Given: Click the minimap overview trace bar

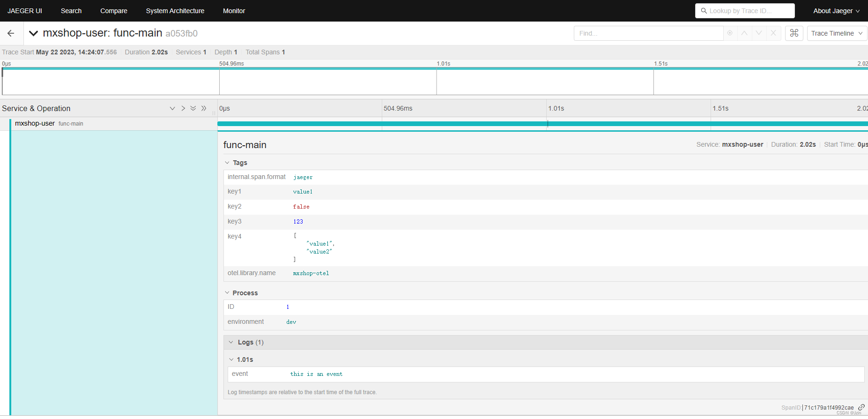Looking at the screenshot, I should [435, 68].
